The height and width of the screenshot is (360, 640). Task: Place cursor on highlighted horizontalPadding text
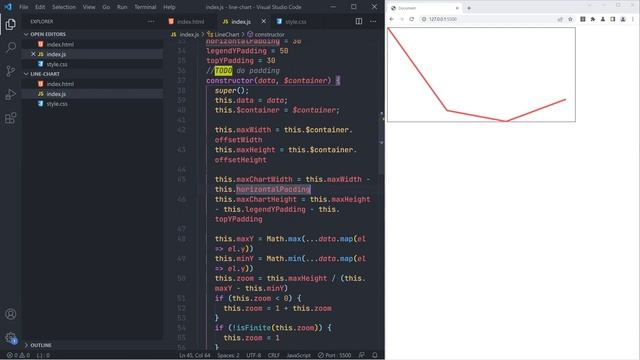click(x=273, y=189)
